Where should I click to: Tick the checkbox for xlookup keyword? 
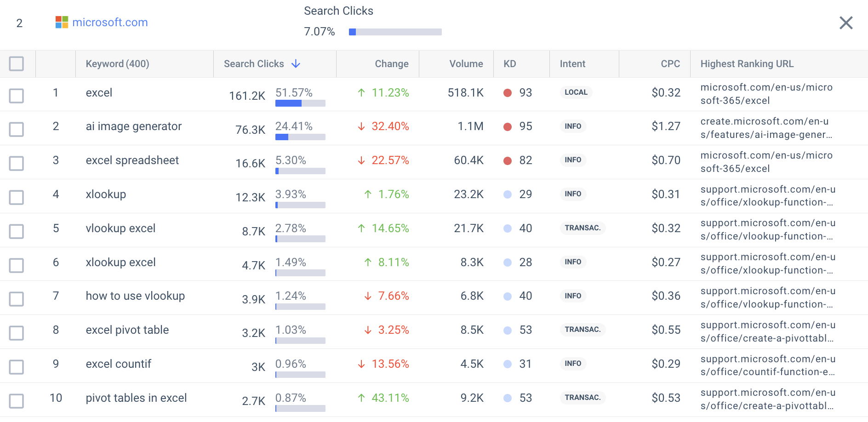coord(17,197)
